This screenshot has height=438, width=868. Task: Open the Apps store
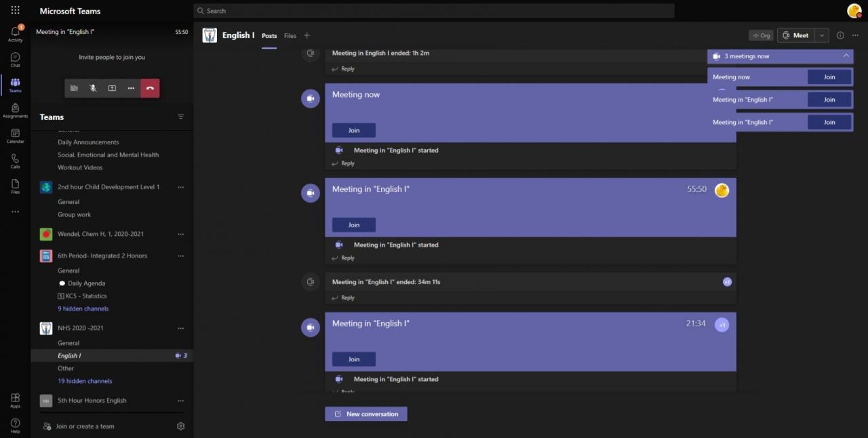[x=15, y=400]
